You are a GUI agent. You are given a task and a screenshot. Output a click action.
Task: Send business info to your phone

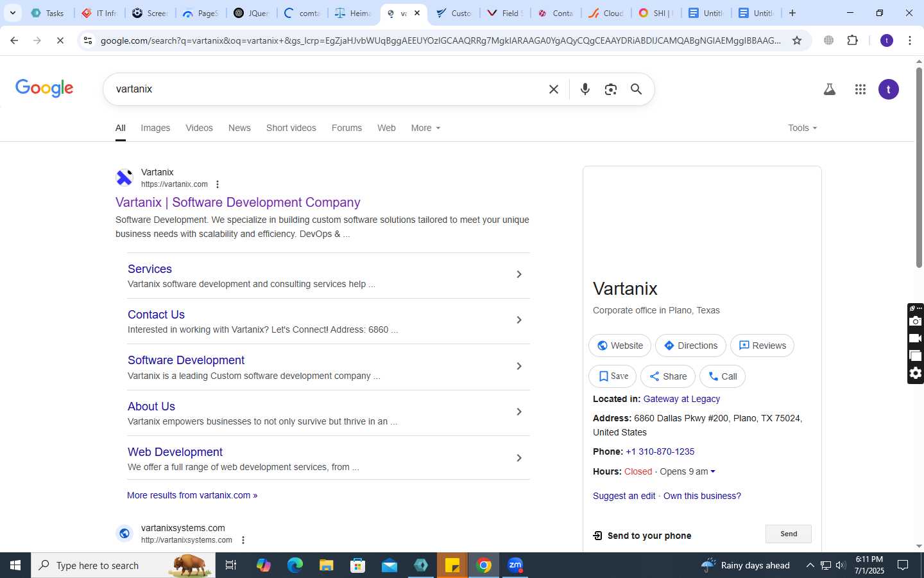point(789,534)
